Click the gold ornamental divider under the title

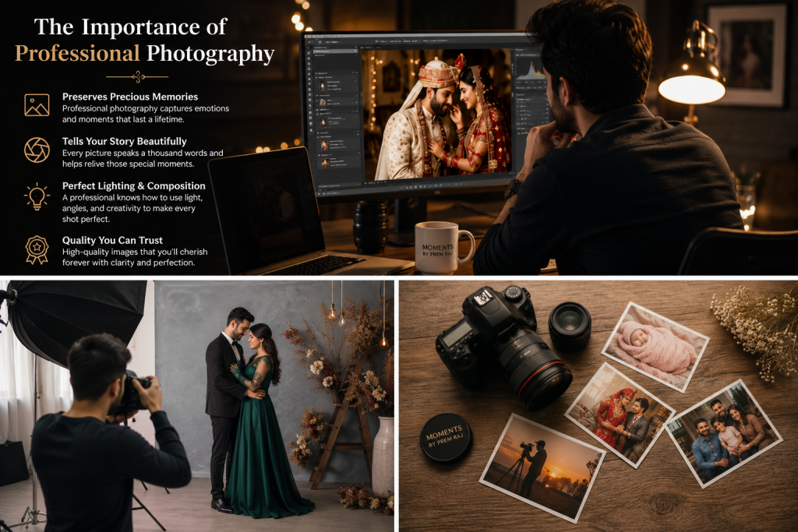[137, 77]
